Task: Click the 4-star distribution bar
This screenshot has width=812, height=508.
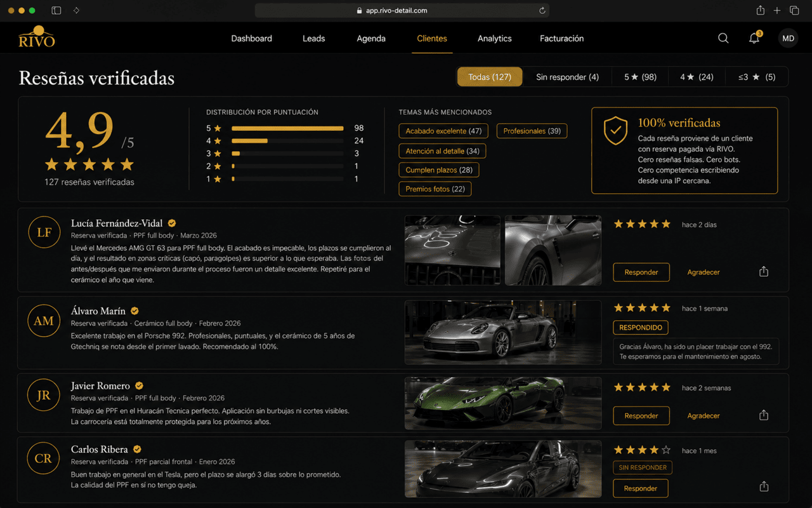Action: tap(287, 141)
